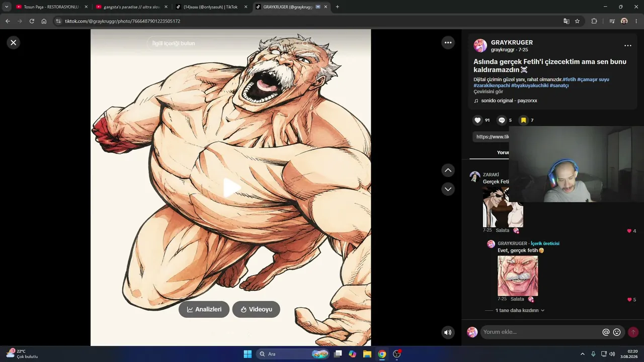View the image in ZARAKİ's comment
This screenshot has height=362, width=644.
(x=503, y=207)
